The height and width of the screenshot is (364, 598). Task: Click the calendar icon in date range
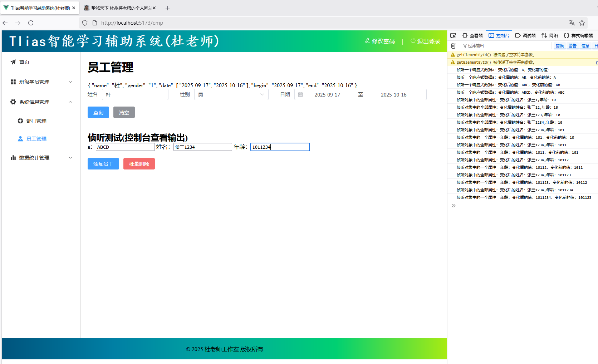coord(300,95)
